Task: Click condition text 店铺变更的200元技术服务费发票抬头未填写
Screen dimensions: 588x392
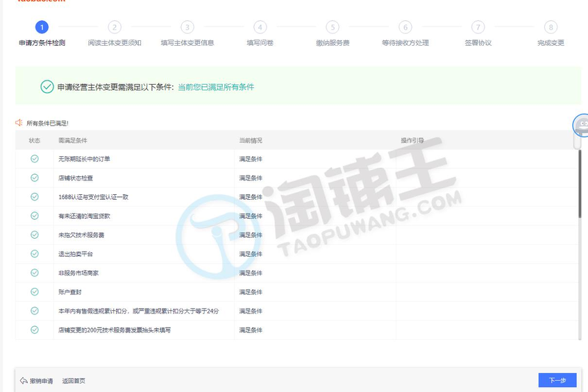Action: point(115,330)
